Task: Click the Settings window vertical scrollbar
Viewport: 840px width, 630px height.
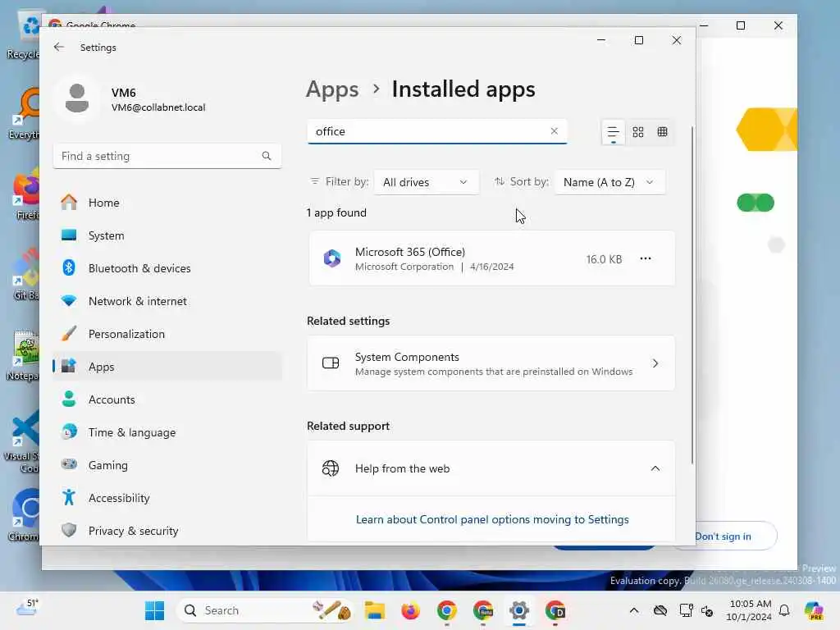Action: pos(692,294)
